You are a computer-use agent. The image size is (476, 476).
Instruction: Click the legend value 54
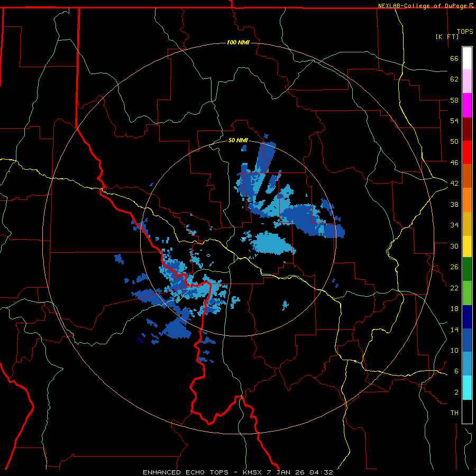pos(454,121)
